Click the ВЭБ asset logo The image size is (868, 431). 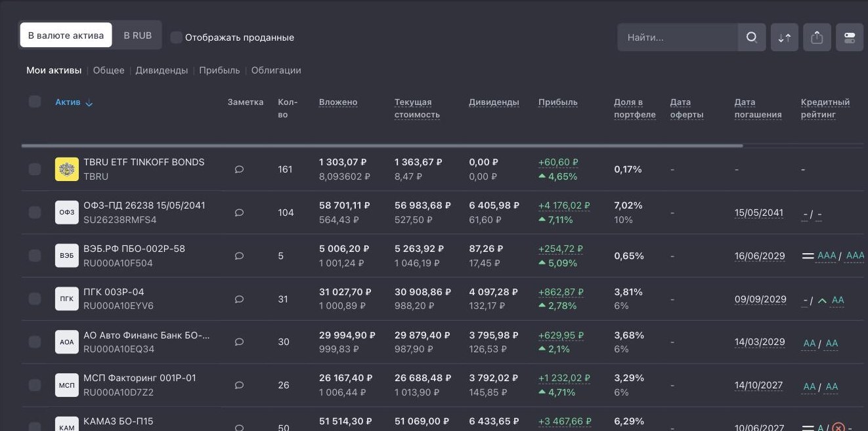pos(67,256)
